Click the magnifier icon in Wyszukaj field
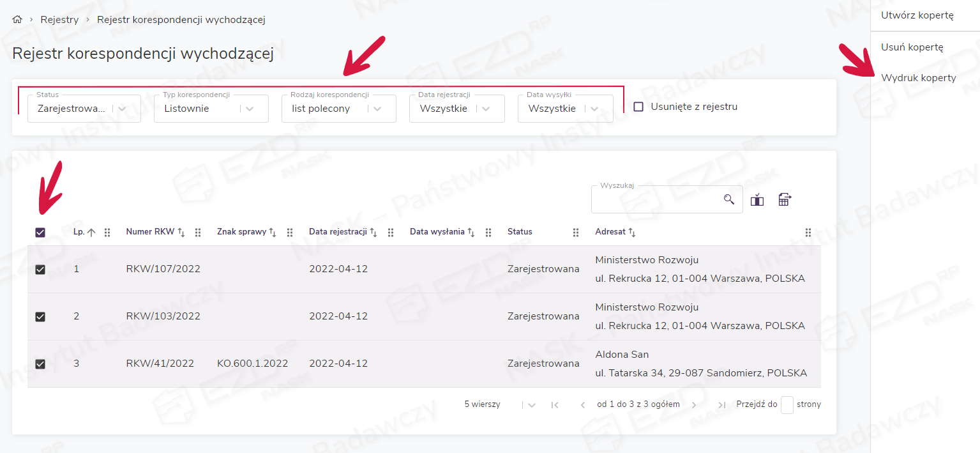Image resolution: width=980 pixels, height=453 pixels. point(728,199)
